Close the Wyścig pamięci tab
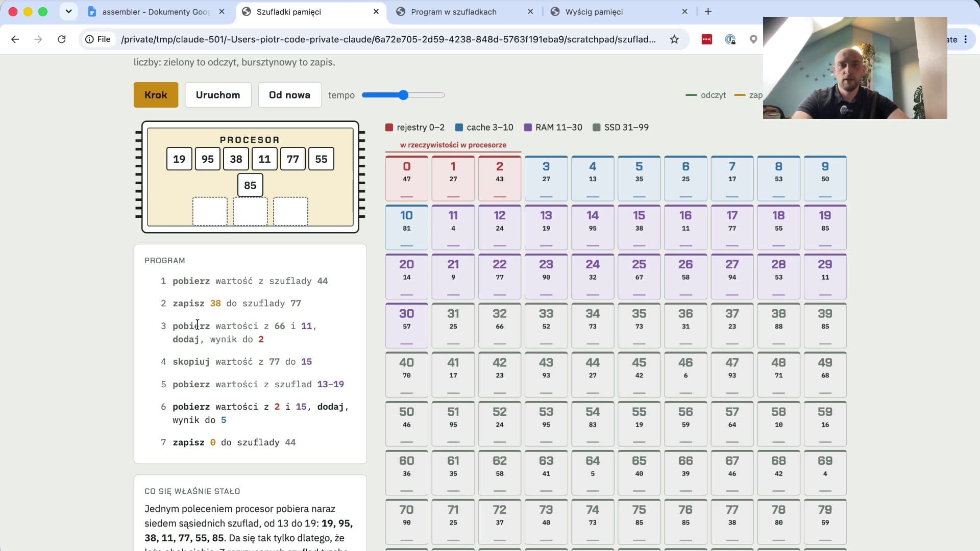 [x=685, y=12]
